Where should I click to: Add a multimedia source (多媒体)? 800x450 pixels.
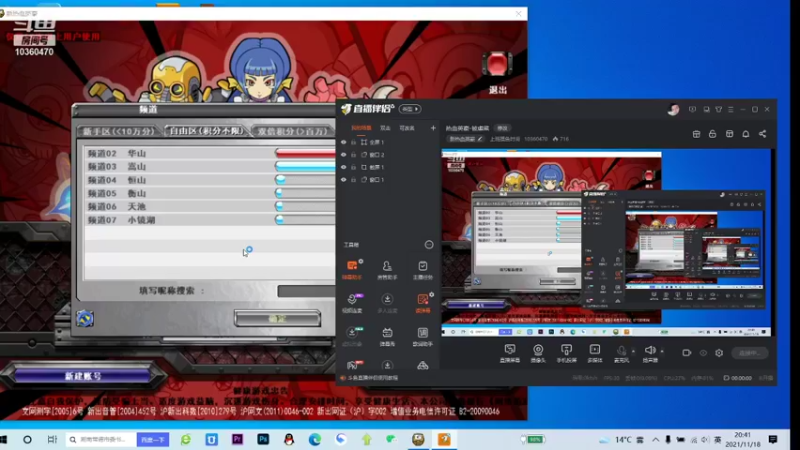[595, 353]
